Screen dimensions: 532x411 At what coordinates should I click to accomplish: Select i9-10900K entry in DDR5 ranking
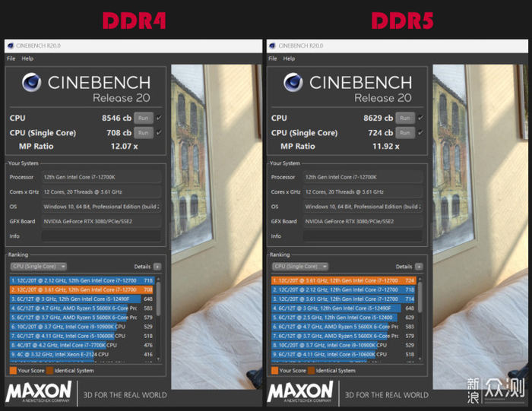344,345
